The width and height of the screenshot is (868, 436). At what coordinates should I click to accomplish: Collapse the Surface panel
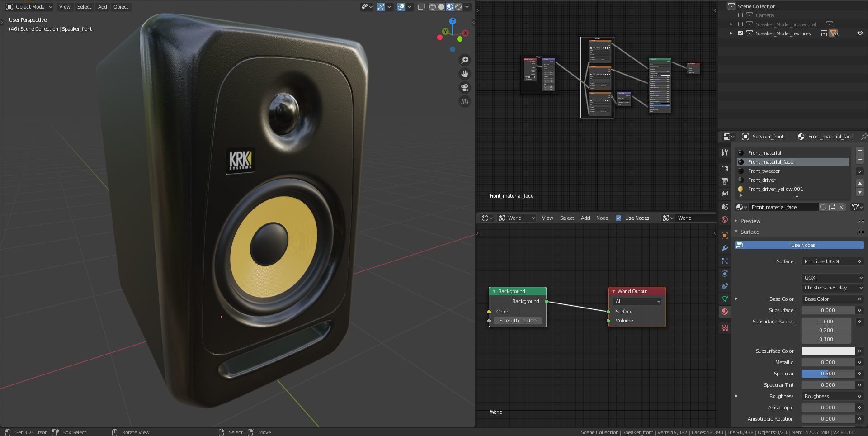[x=736, y=232]
